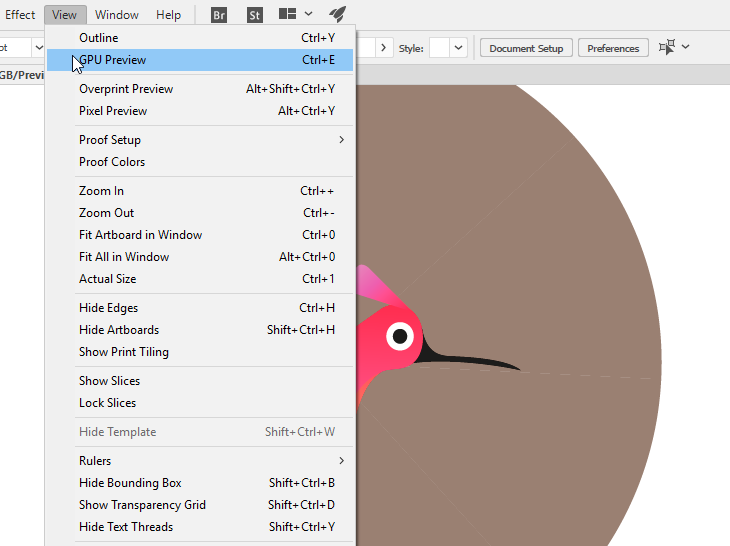Select Fit All in Window
The height and width of the screenshot is (546, 730).
pyautogui.click(x=200, y=257)
